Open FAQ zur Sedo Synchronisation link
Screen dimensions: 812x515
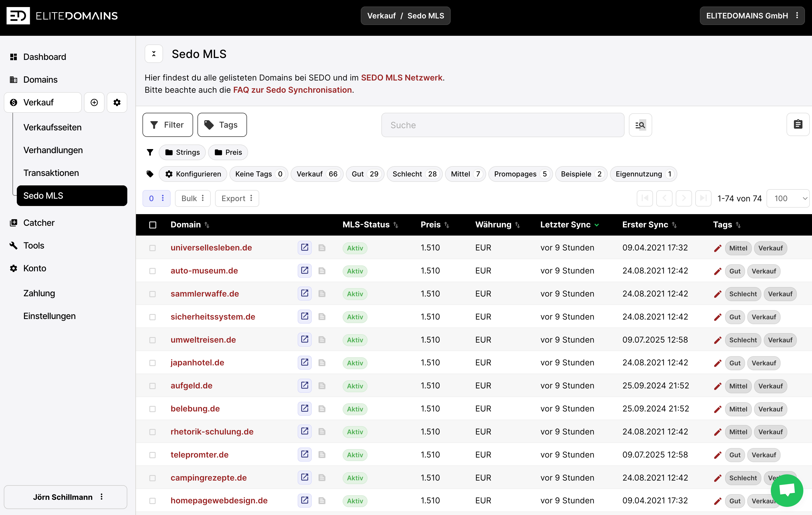(x=292, y=90)
